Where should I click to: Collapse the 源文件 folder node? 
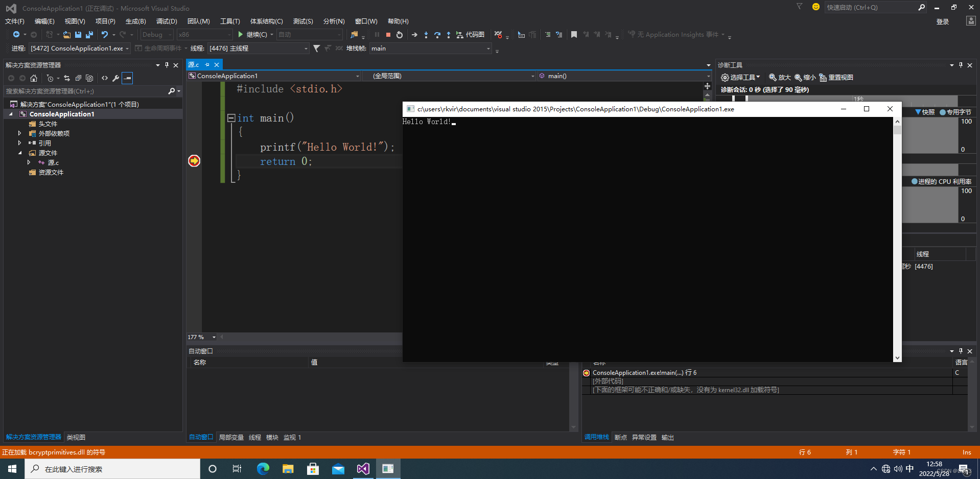pyautogui.click(x=20, y=153)
